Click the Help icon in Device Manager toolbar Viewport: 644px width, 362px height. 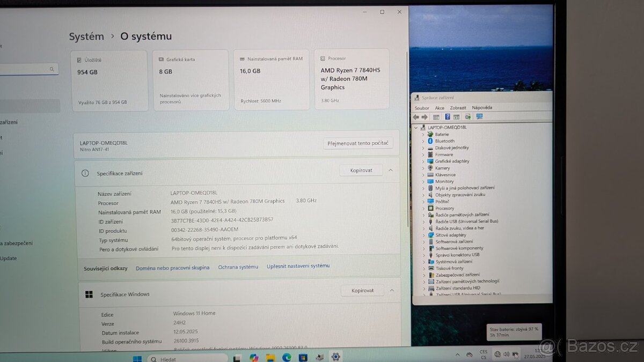pos(448,116)
